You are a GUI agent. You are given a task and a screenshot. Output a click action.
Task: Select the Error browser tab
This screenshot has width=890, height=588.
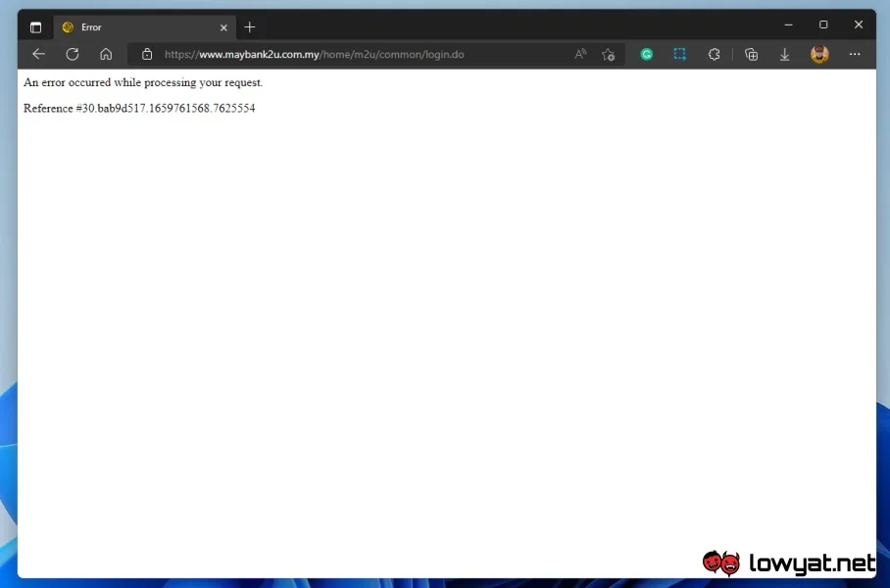(145, 27)
